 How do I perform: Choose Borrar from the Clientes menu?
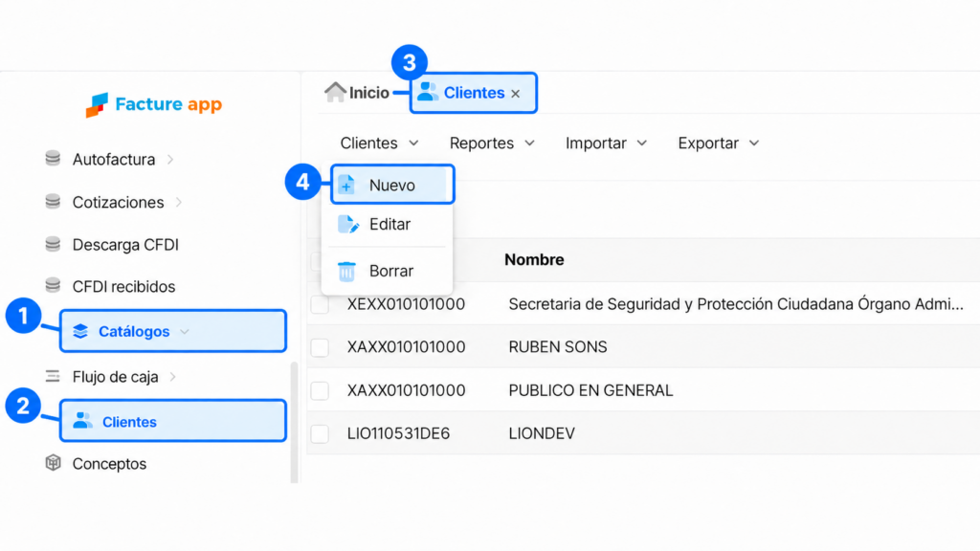click(x=387, y=271)
